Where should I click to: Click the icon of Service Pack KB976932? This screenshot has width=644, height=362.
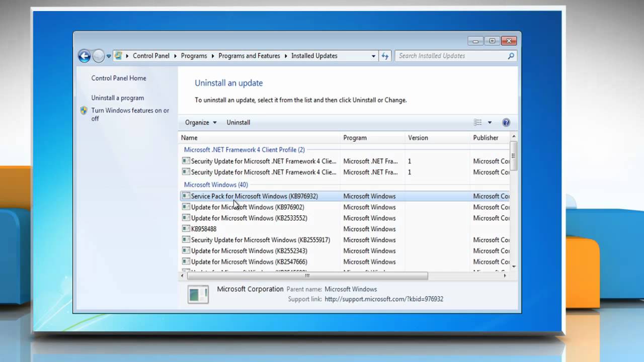coord(186,196)
